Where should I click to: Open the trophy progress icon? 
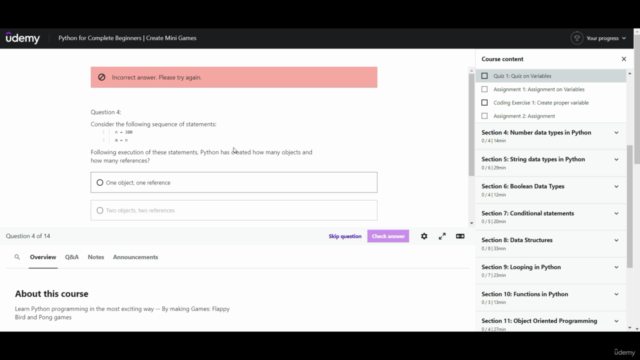tap(576, 38)
